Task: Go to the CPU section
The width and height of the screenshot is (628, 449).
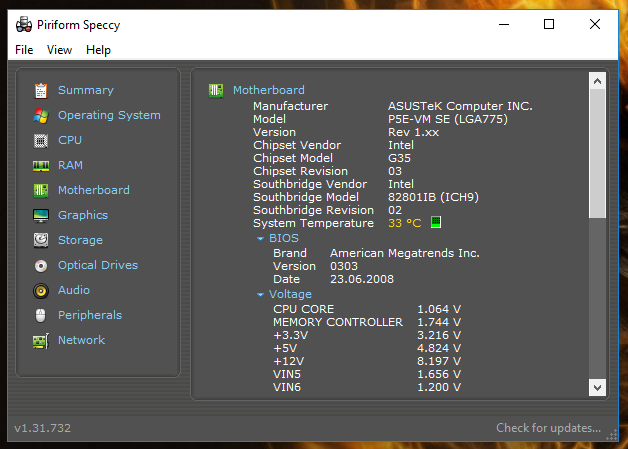Action: click(x=70, y=140)
